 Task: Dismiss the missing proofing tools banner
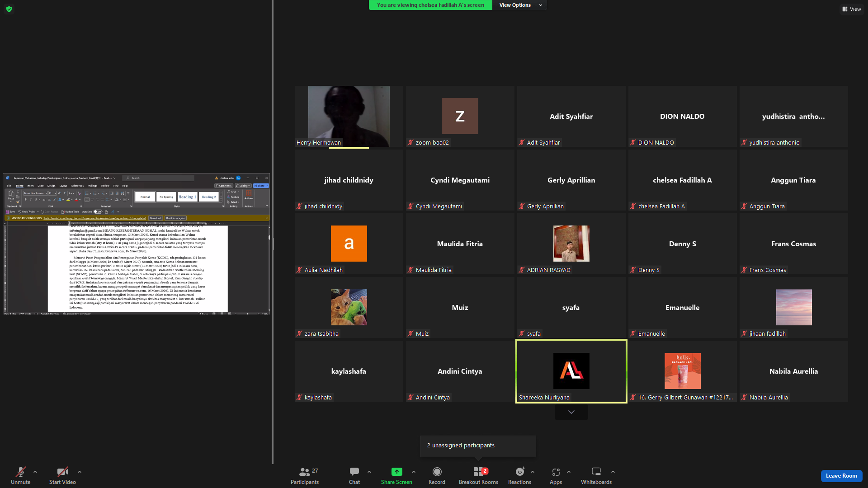[266, 218]
